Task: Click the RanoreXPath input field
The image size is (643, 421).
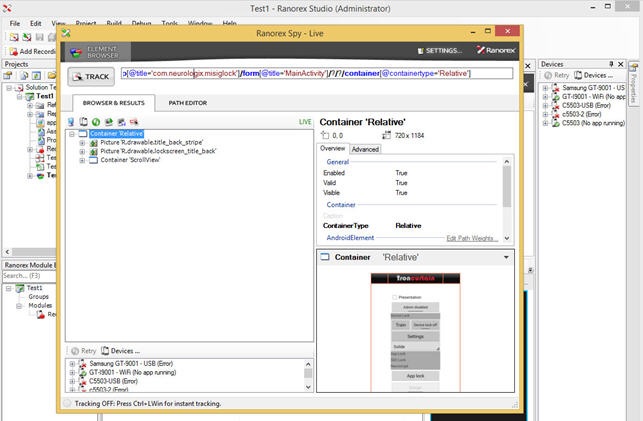Action: point(317,73)
